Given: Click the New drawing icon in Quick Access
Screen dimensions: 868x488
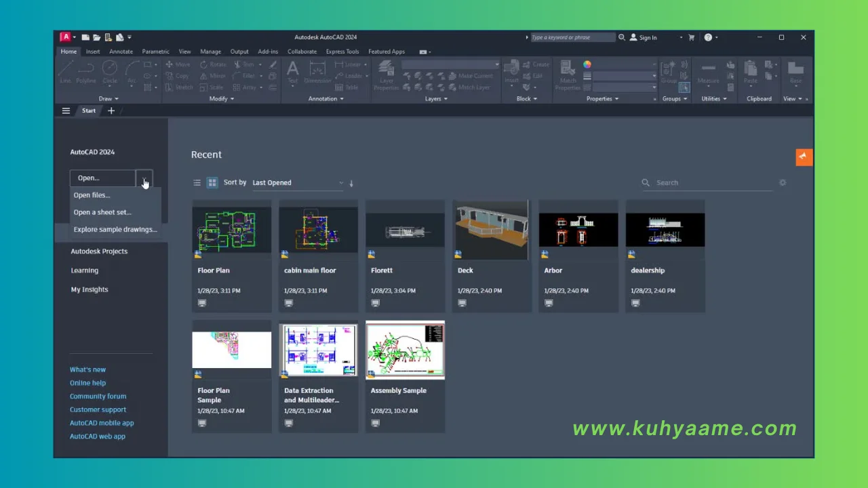Looking at the screenshot, I should click(86, 37).
